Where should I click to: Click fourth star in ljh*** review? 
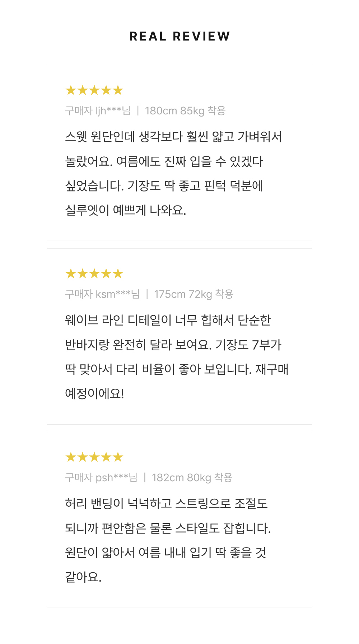pos(106,90)
